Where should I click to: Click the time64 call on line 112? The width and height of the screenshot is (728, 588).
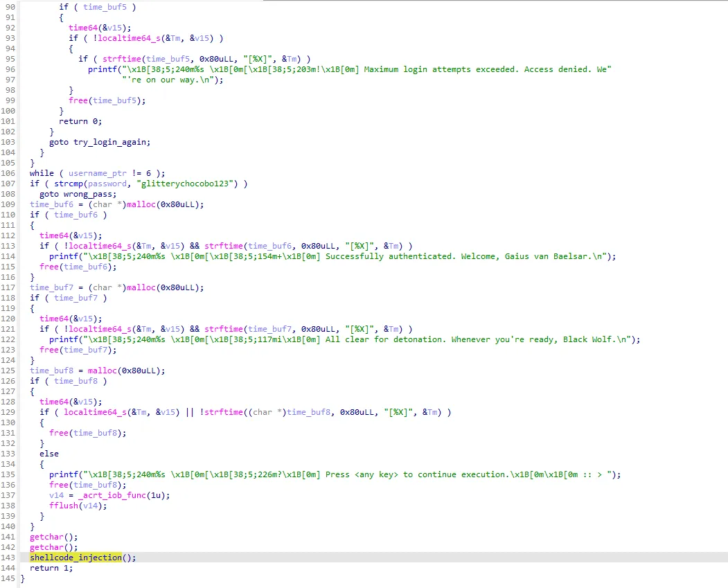coord(53,235)
